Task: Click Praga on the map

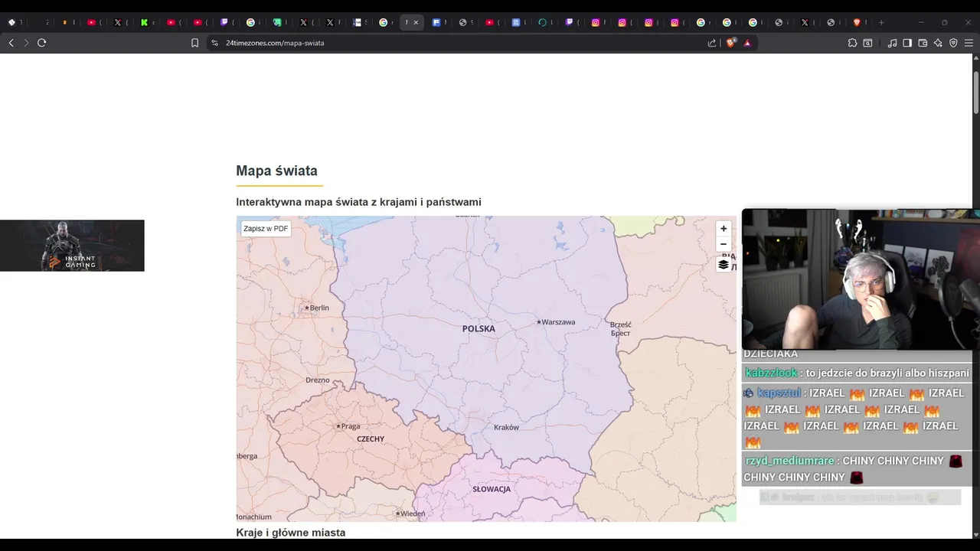Action: (x=351, y=426)
